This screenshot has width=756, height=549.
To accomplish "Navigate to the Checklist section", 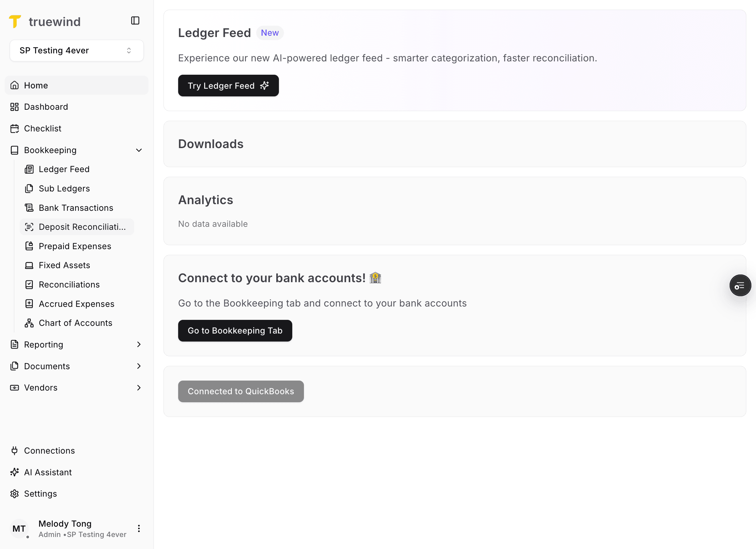I will [x=42, y=128].
